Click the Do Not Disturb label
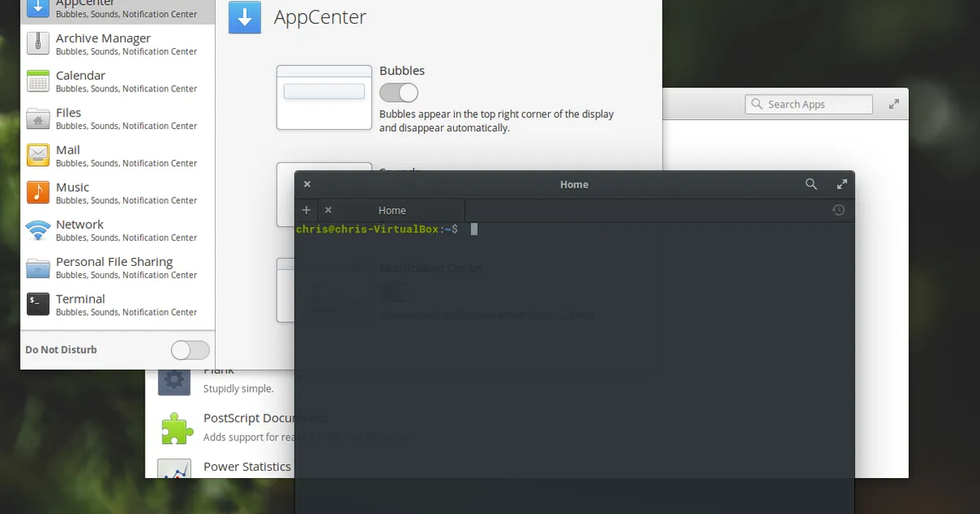Image resolution: width=980 pixels, height=514 pixels. pyautogui.click(x=61, y=350)
